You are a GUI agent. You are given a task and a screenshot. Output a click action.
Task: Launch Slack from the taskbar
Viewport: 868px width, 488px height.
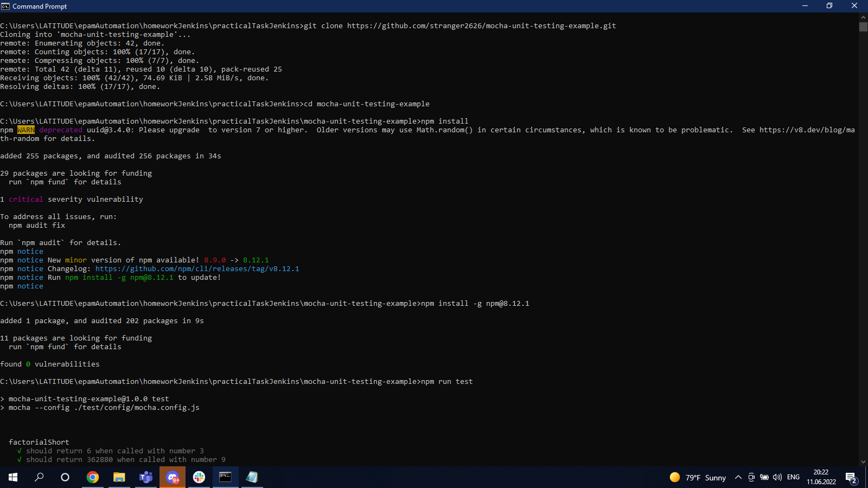point(199,477)
